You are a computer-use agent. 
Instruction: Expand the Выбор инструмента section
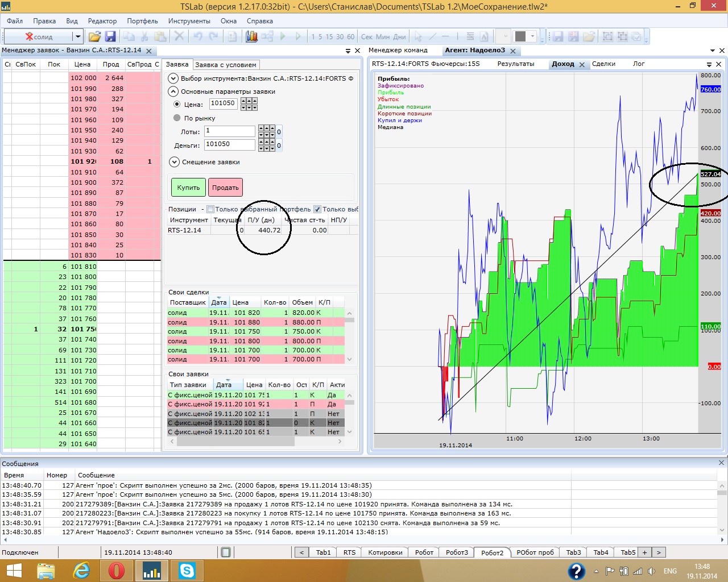[x=173, y=78]
